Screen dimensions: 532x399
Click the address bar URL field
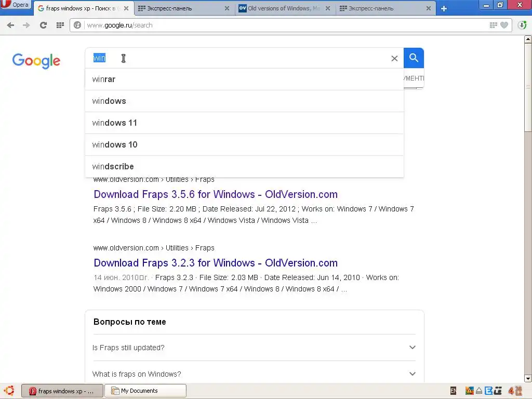coord(285,25)
